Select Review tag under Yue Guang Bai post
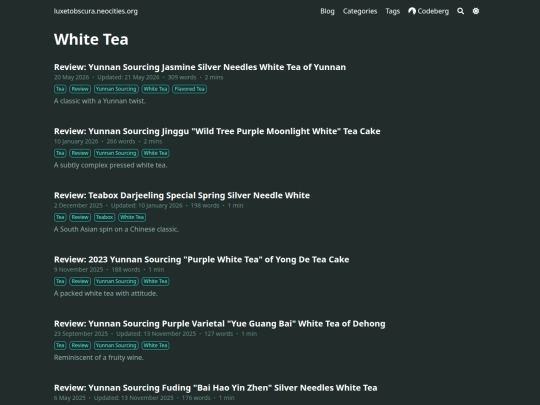 coord(80,345)
